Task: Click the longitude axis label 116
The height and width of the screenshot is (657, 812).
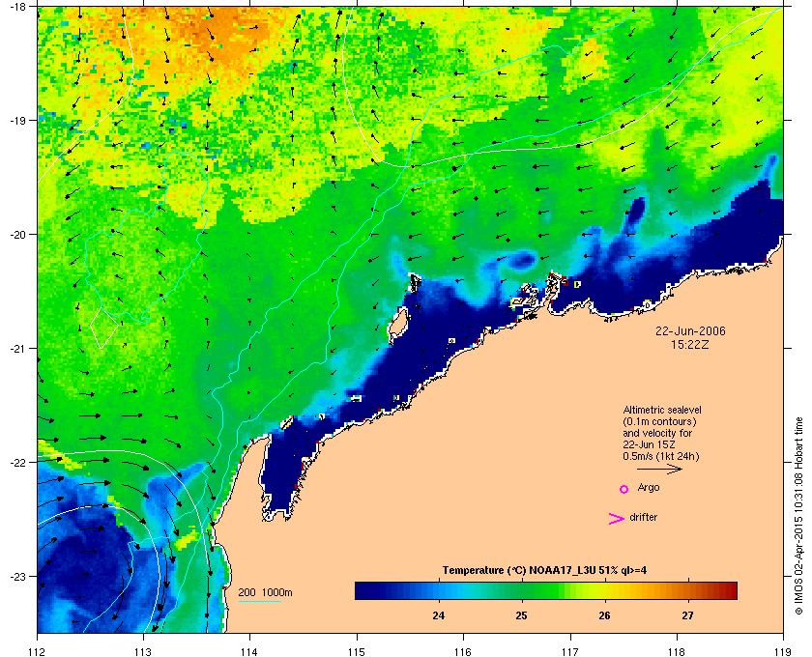Action: 463,652
